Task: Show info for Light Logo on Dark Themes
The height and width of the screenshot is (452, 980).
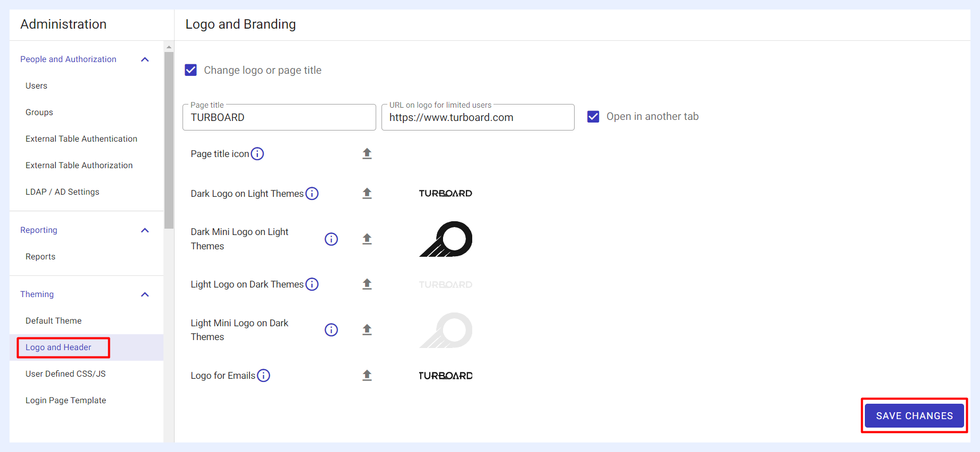Action: [x=312, y=284]
